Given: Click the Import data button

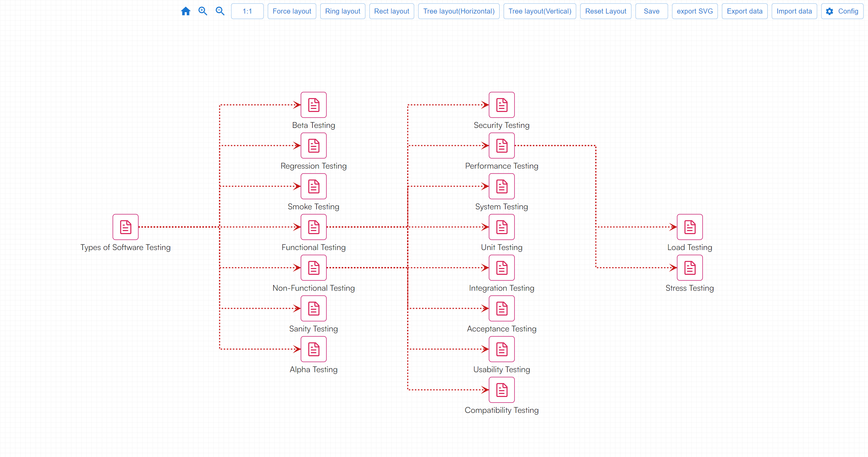Looking at the screenshot, I should point(794,11).
